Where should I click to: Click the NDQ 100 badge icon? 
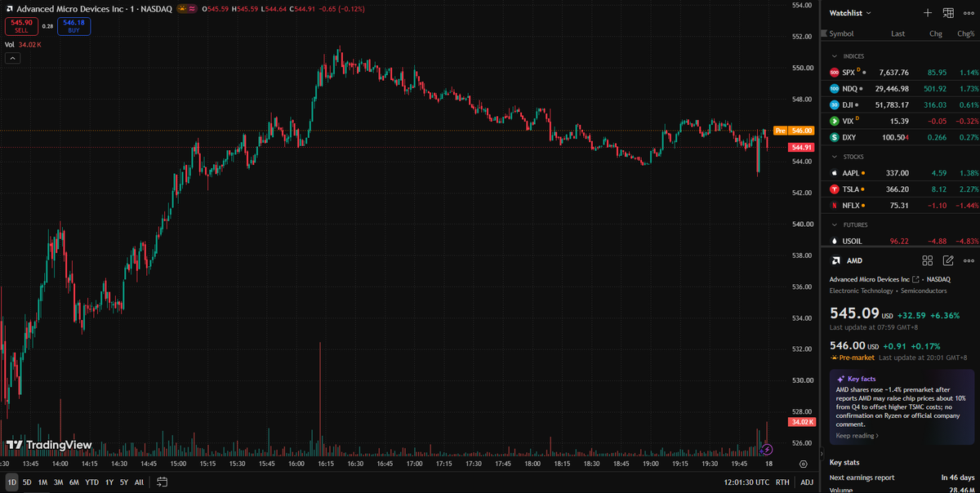click(x=835, y=88)
